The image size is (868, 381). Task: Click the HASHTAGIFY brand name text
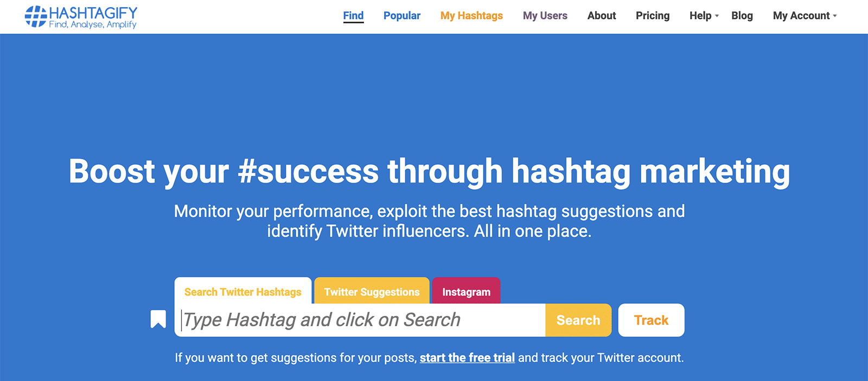coord(93,13)
